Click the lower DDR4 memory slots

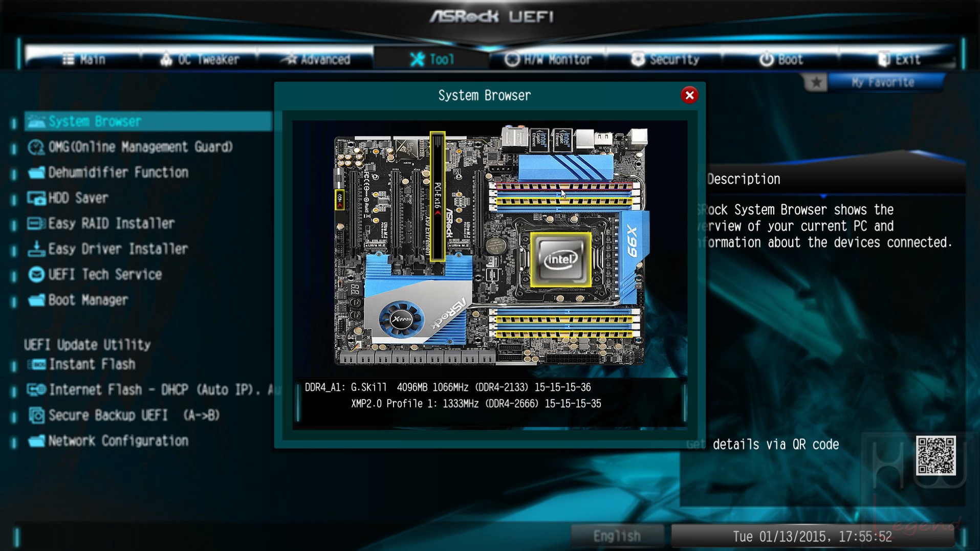[564, 323]
